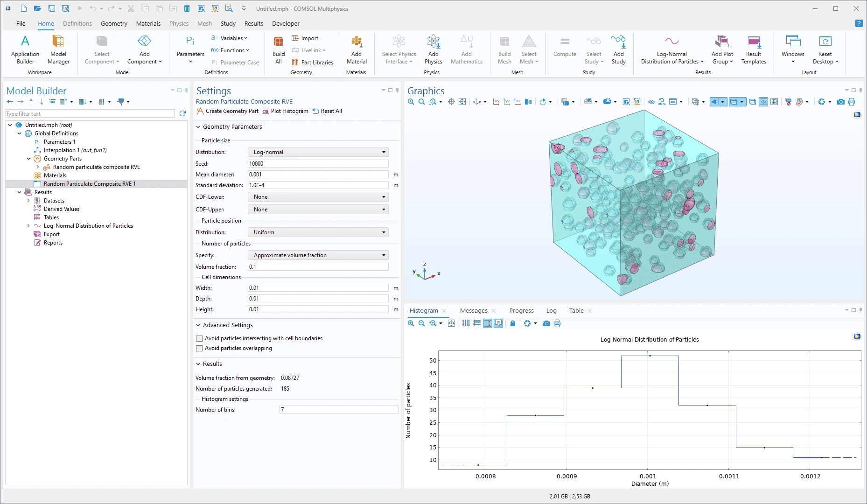This screenshot has width=867, height=504.
Task: Enable Avoid particles intersecting with cell boundaries
Action: 200,338
